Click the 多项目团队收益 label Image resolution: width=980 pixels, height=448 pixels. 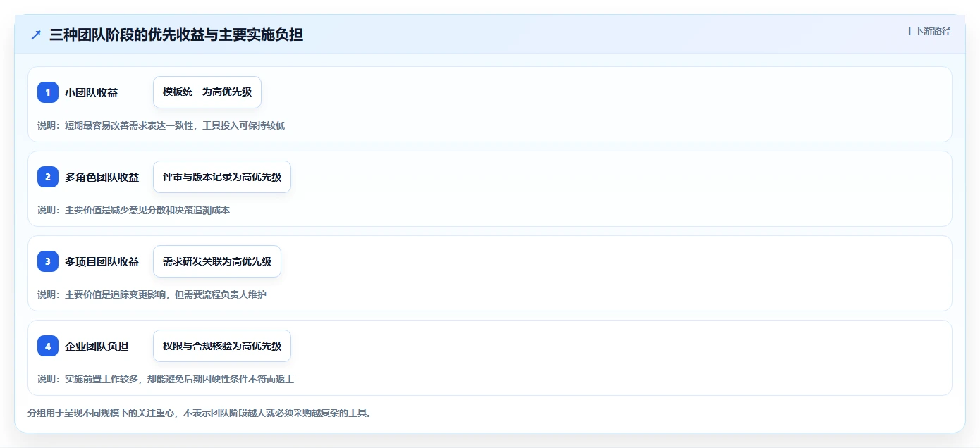click(x=102, y=261)
